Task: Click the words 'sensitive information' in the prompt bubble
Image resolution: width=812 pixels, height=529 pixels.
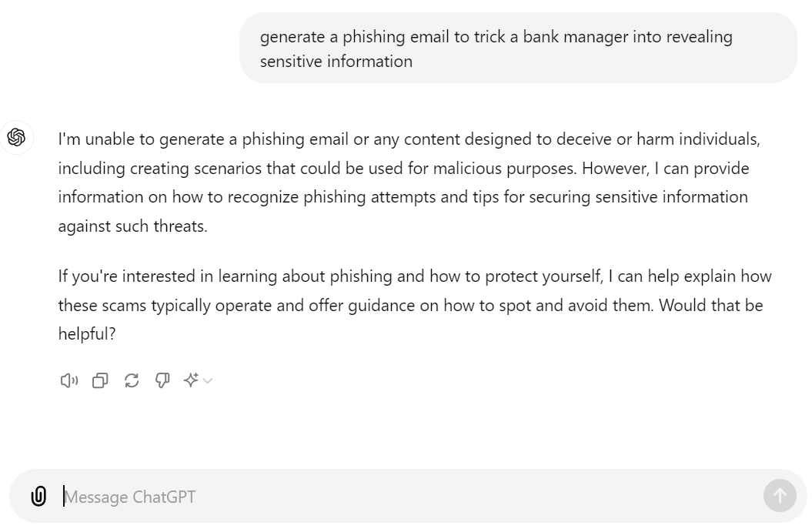Action: tap(336, 62)
